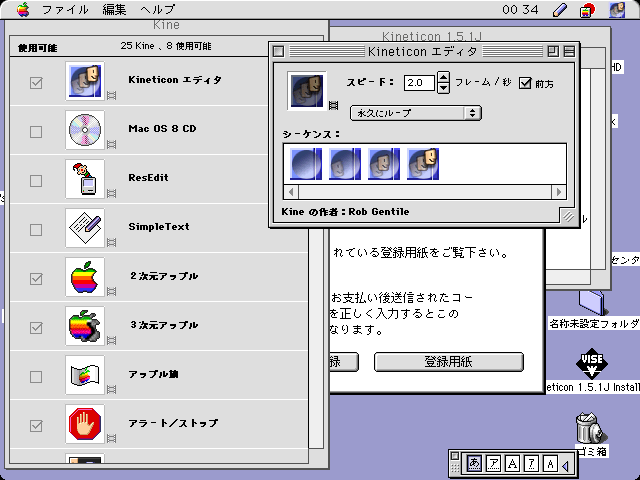Click the 登録用紙 button
640x480 pixels.
(448, 362)
